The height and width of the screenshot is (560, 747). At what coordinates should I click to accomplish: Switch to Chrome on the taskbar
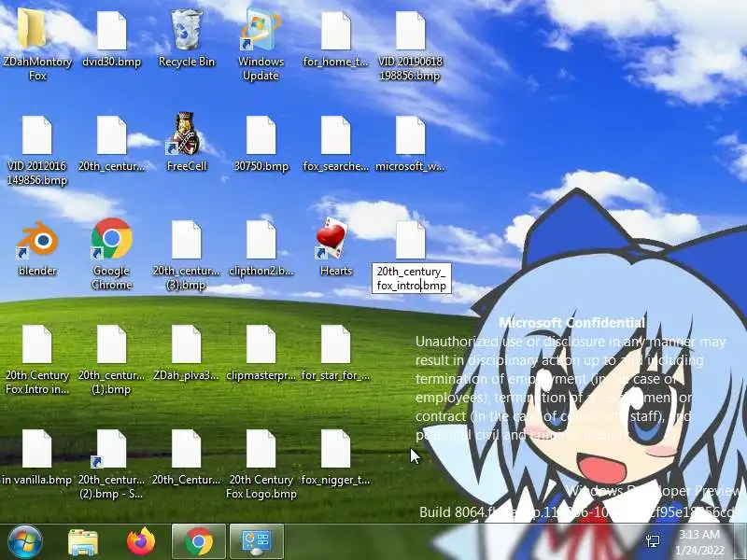pyautogui.click(x=199, y=541)
